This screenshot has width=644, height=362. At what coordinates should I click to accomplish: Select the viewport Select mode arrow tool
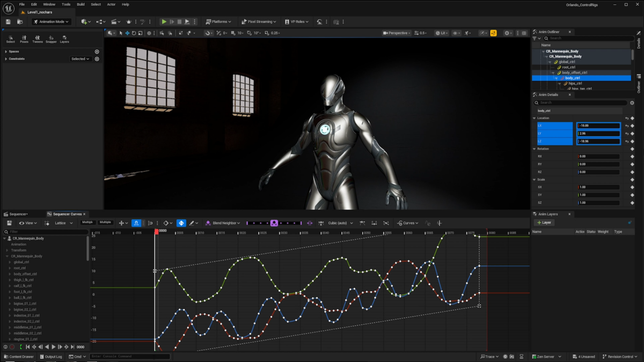[121, 33]
